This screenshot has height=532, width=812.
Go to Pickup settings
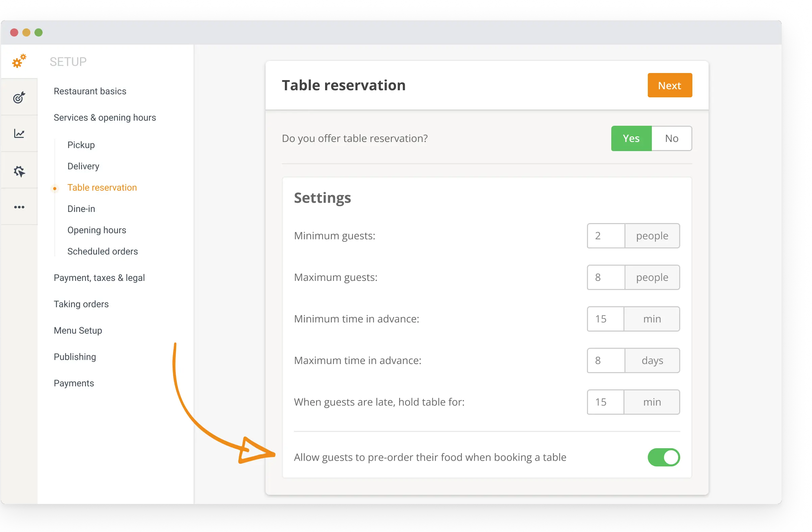tap(81, 145)
